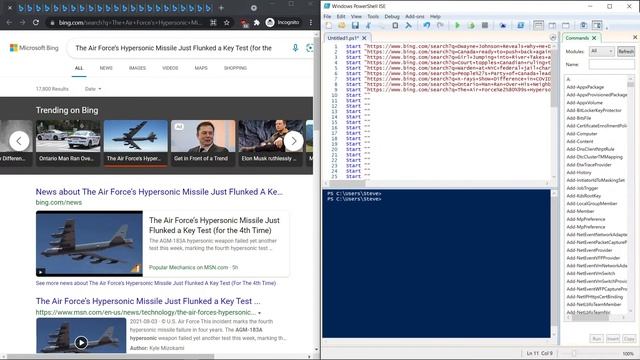The height and width of the screenshot is (360, 640).
Task: Open the Debug menu in PowerShell ISE
Action: [392, 16]
